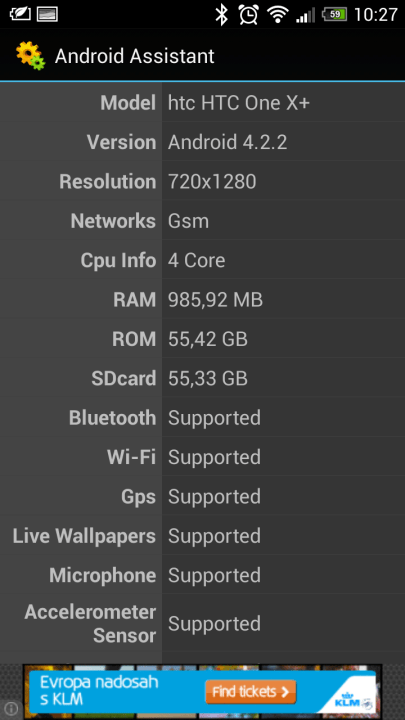
Task: Tap the Android Assistant gear icon
Action: coord(31,56)
